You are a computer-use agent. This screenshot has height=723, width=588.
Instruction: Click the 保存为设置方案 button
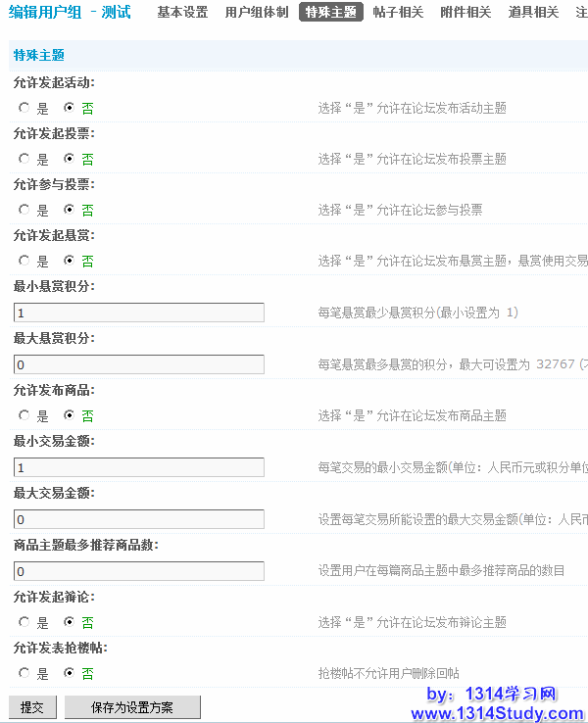[132, 707]
